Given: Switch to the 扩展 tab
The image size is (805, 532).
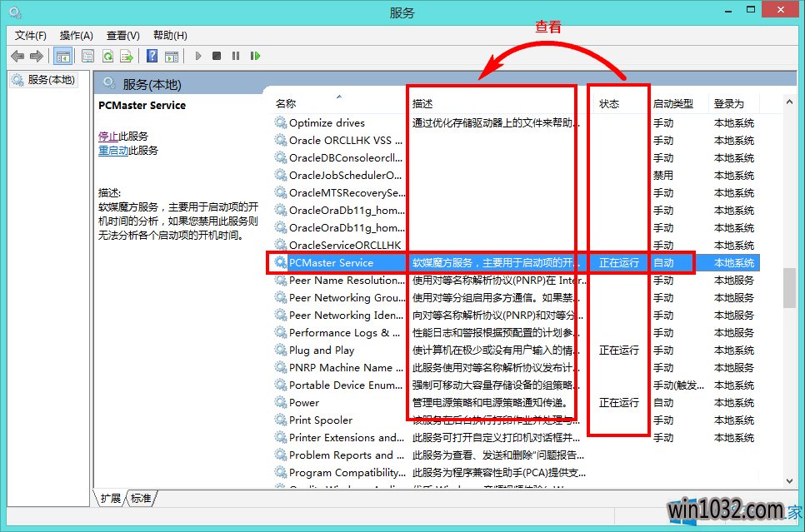Looking at the screenshot, I should [x=110, y=498].
